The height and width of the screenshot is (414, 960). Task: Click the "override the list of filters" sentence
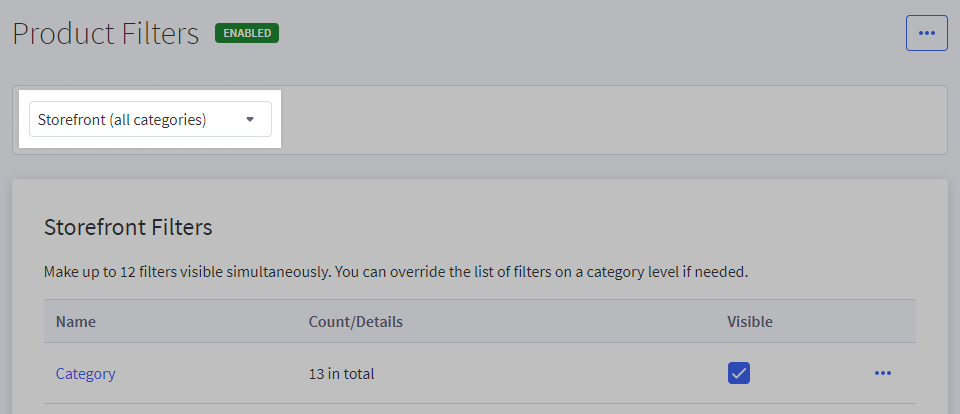pyautogui.click(x=560, y=271)
